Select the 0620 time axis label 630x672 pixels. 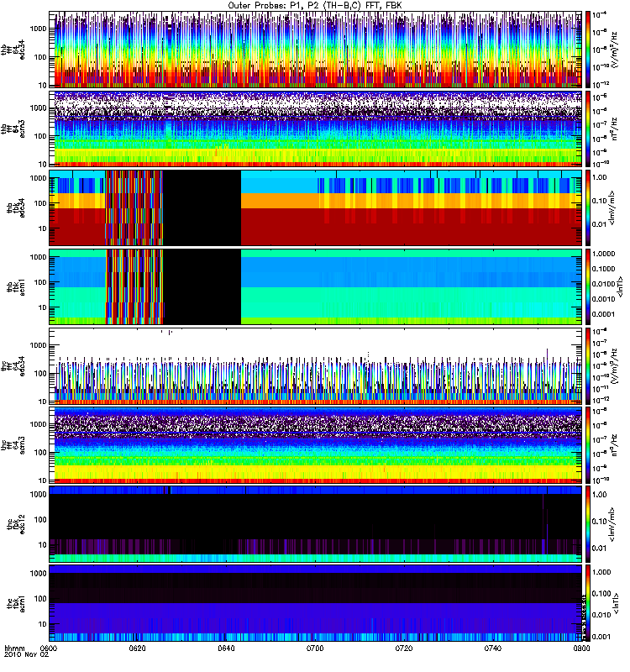[x=138, y=648]
